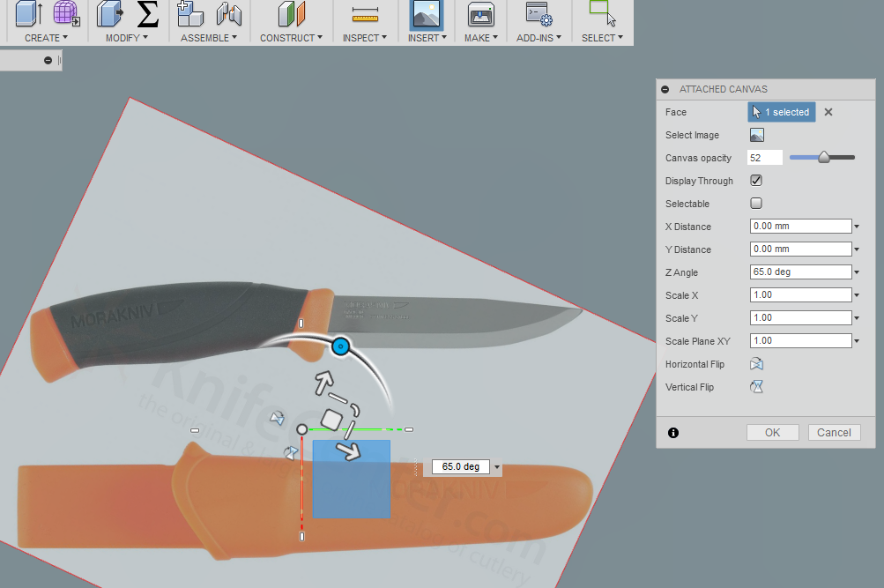Open the Select Image picker

756,134
